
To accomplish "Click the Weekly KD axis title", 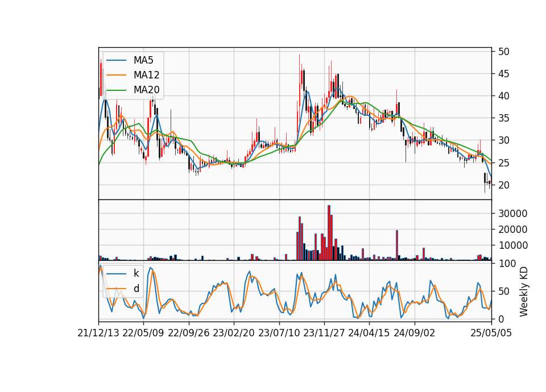I will (x=524, y=291).
